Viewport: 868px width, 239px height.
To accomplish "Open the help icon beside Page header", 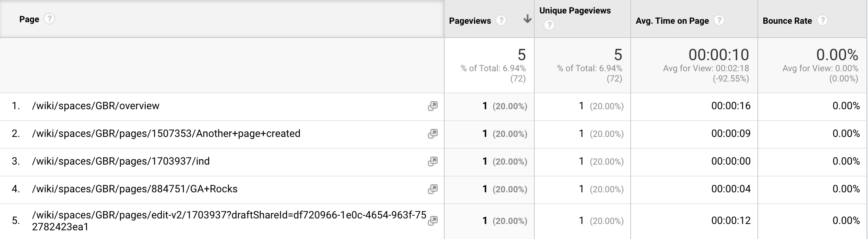I will click(49, 19).
